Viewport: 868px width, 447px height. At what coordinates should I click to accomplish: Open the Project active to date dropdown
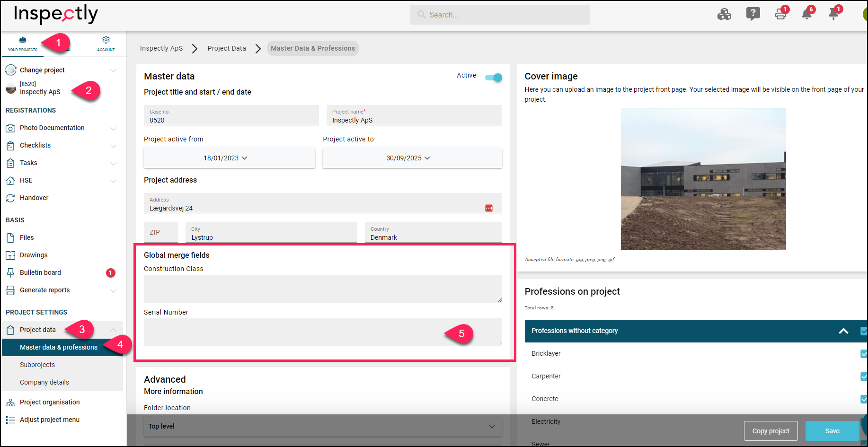pyautogui.click(x=412, y=158)
